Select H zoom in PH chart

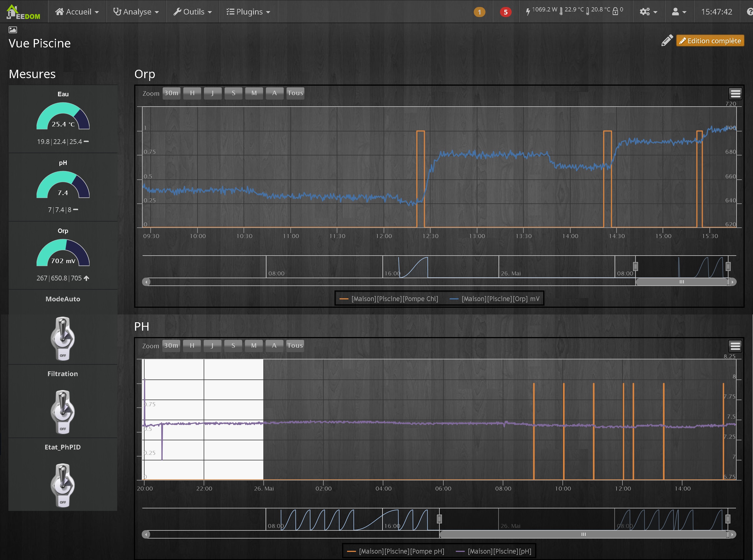(x=192, y=346)
